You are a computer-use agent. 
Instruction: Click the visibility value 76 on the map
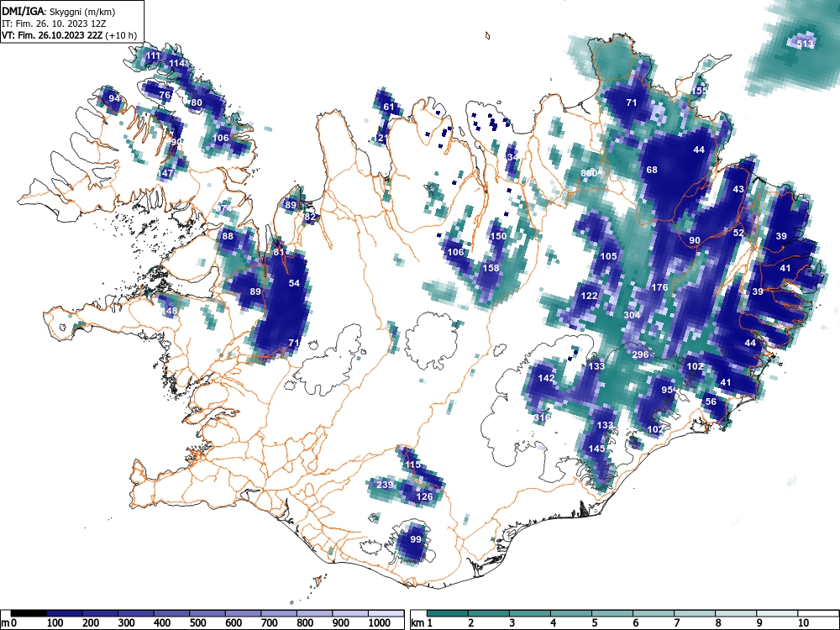165,96
